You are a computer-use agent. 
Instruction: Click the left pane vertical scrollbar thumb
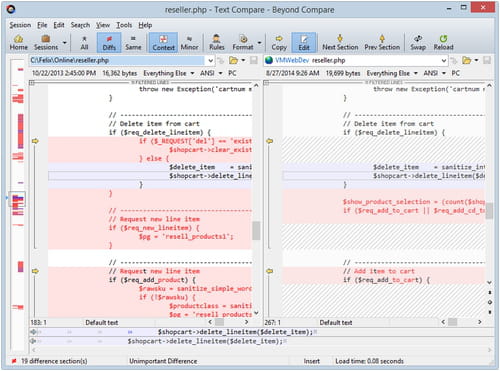pyautogui.click(x=256, y=231)
